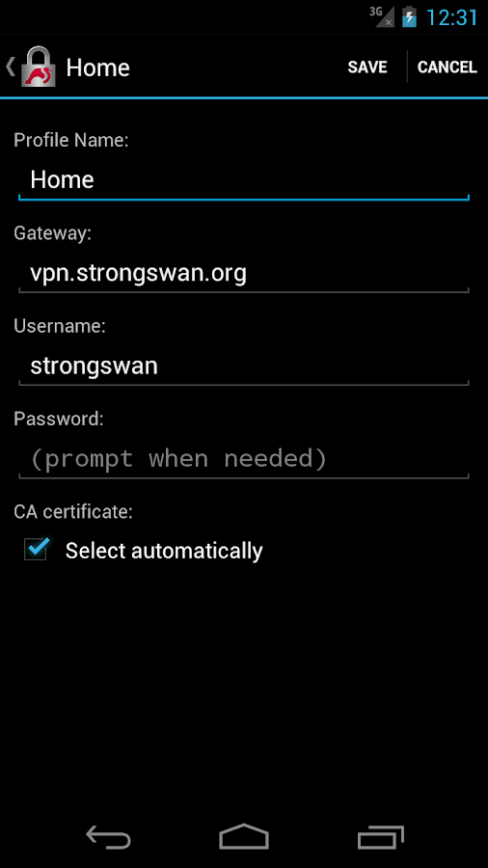Tap the 12:31 clock in status bar
This screenshot has width=488, height=868.
(x=451, y=17)
